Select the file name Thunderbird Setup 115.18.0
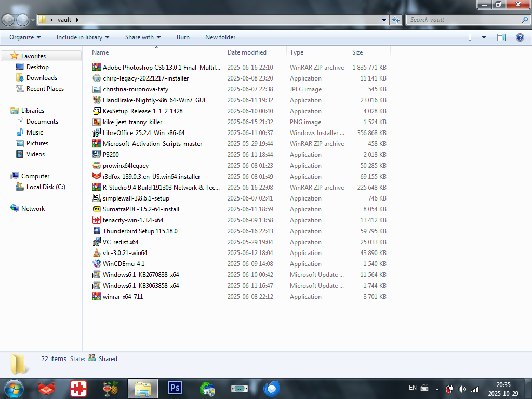The image size is (532, 399). pyautogui.click(x=140, y=231)
